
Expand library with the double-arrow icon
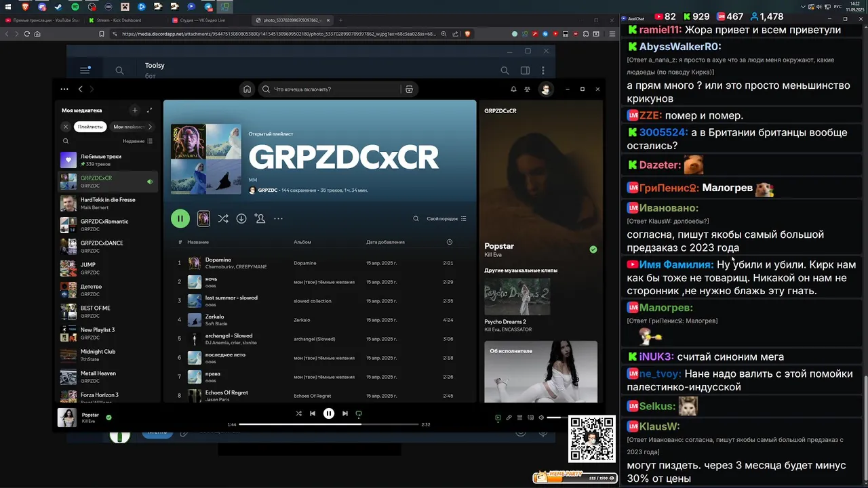pyautogui.click(x=149, y=110)
